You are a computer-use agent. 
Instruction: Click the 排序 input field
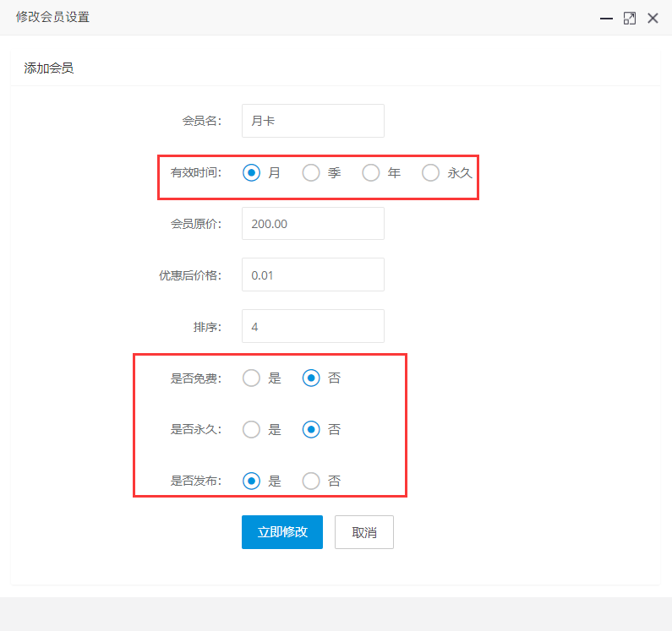tap(313, 326)
